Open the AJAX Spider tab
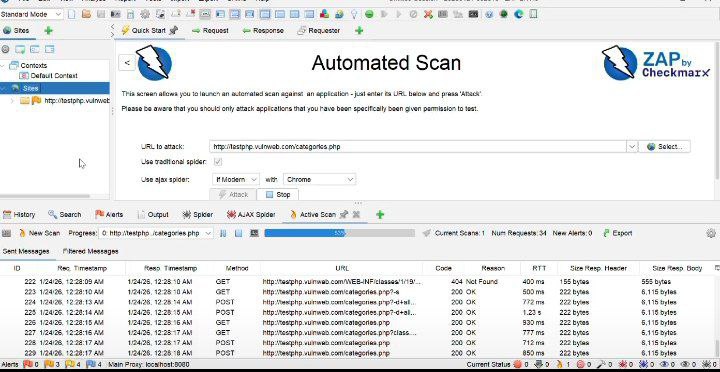This screenshot has width=720, height=372. pos(251,214)
